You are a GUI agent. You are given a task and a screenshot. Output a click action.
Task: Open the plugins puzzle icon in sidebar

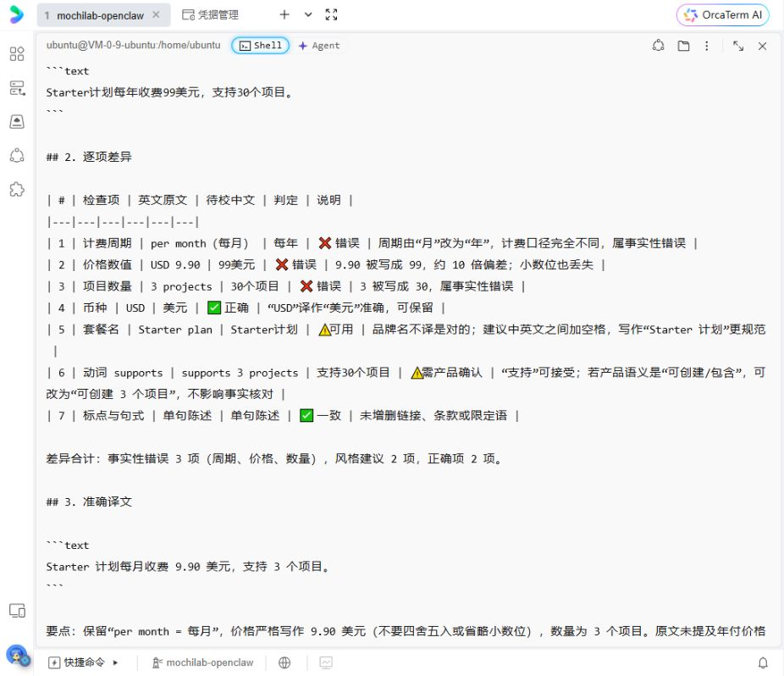[17, 189]
